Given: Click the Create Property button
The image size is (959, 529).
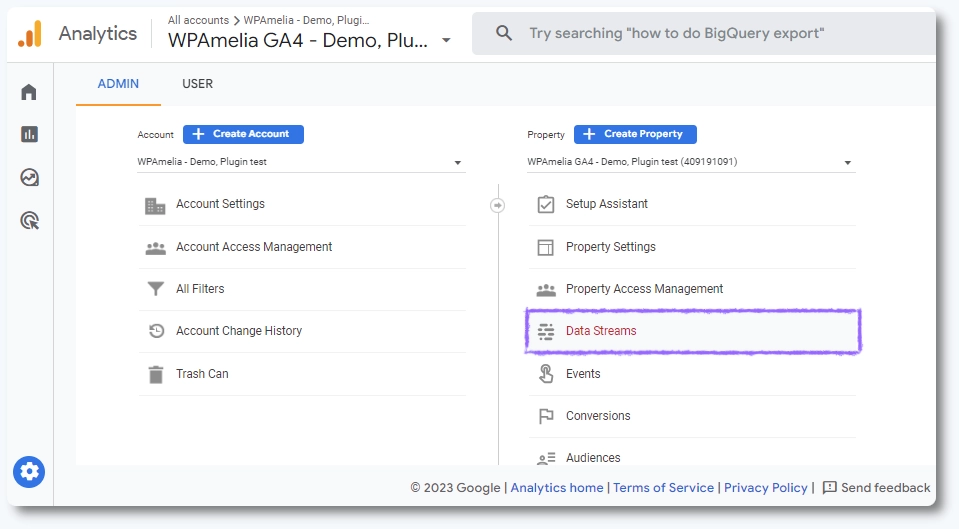Looking at the screenshot, I should [636, 134].
